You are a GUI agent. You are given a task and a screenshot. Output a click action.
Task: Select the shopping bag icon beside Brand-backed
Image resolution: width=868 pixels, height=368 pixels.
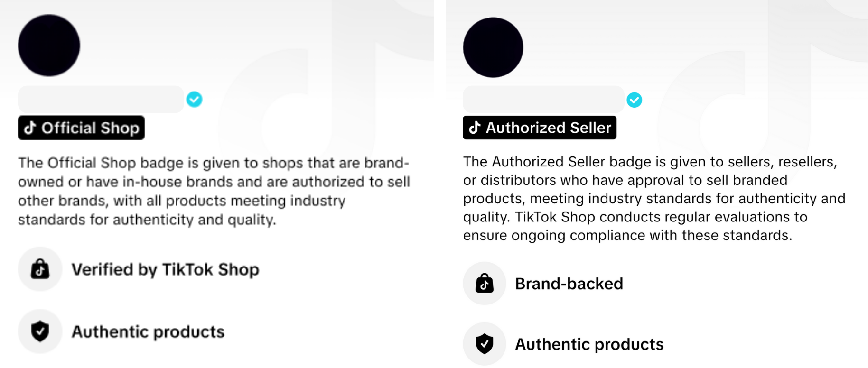pos(484,283)
